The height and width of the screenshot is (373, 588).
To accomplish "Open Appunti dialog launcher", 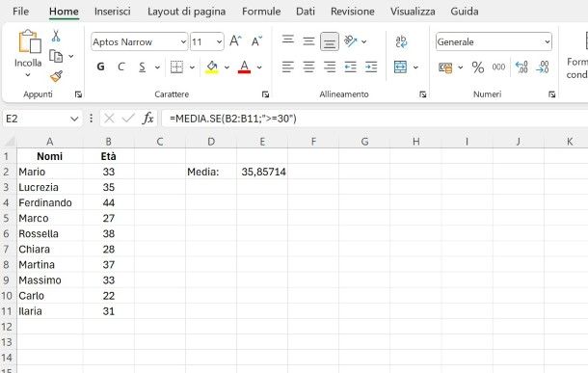I will pyautogui.click(x=78, y=94).
